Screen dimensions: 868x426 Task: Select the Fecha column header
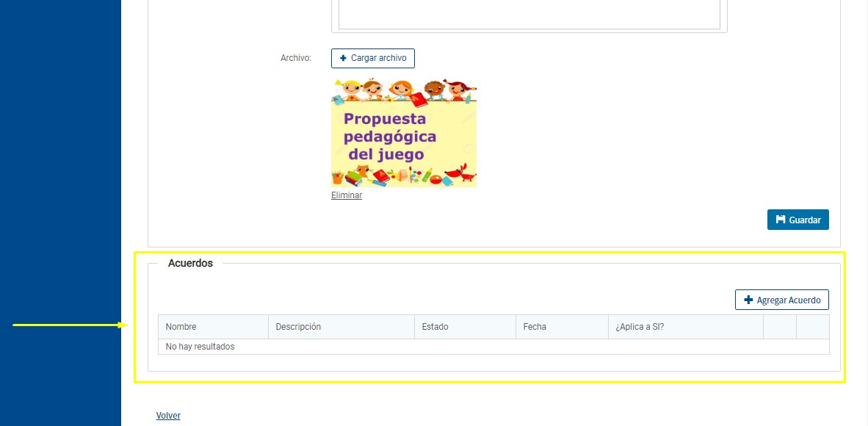535,327
